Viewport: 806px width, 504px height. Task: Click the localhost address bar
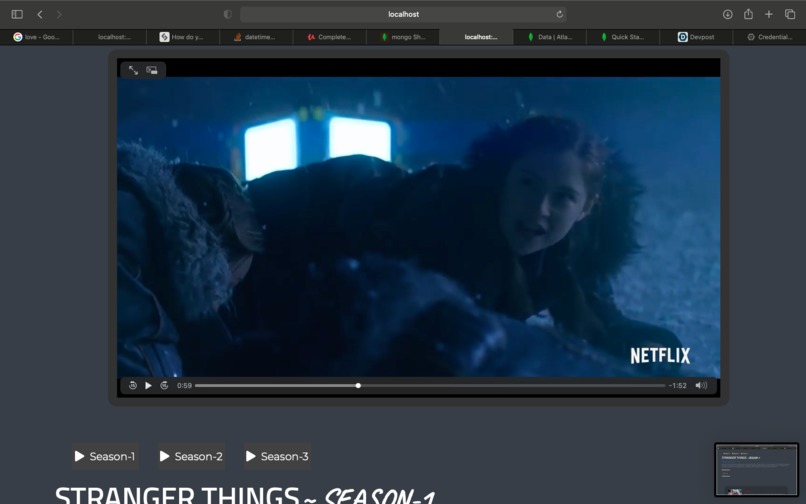coord(403,14)
